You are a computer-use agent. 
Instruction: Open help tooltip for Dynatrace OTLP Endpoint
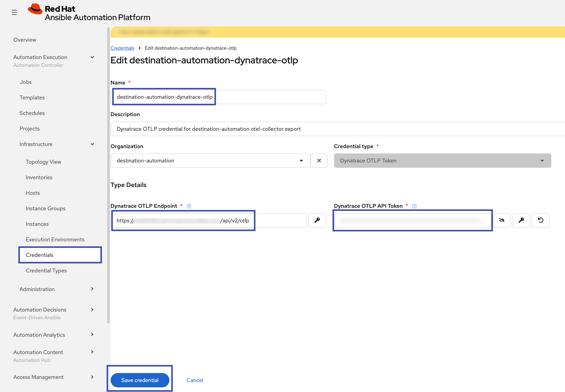(189, 206)
